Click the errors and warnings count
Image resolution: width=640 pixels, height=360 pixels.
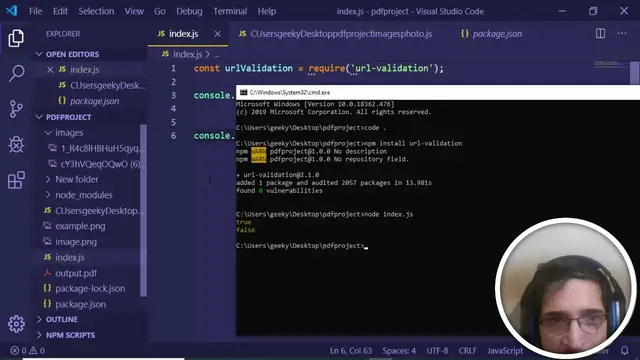(28, 350)
